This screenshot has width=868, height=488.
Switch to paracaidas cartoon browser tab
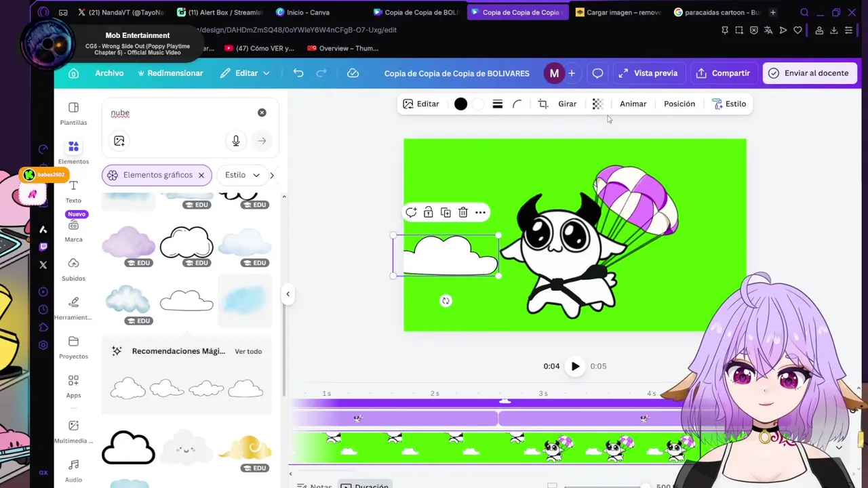(x=719, y=12)
